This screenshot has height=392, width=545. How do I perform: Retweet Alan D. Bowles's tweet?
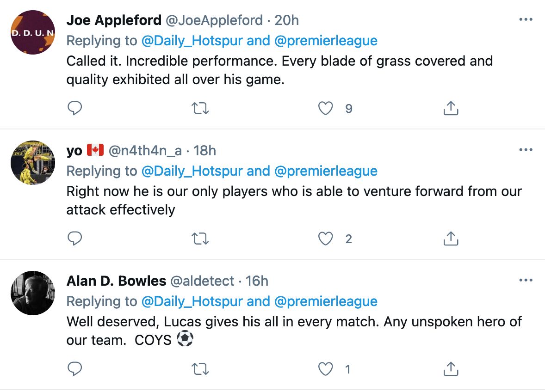pos(200,369)
